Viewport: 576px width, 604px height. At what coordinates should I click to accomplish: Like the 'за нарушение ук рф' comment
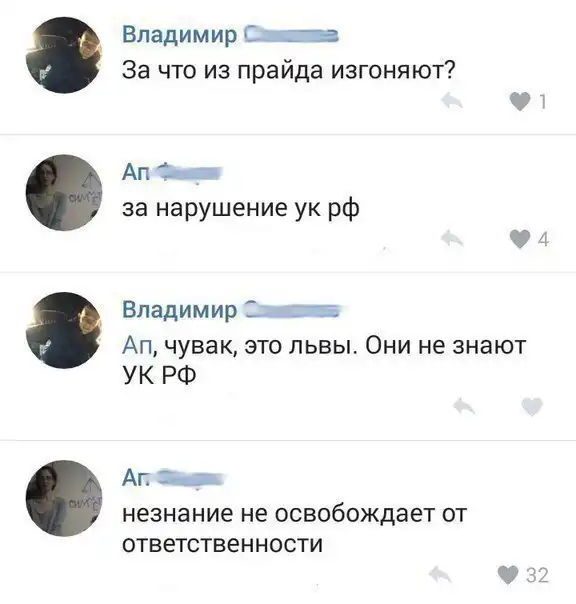pos(520,239)
